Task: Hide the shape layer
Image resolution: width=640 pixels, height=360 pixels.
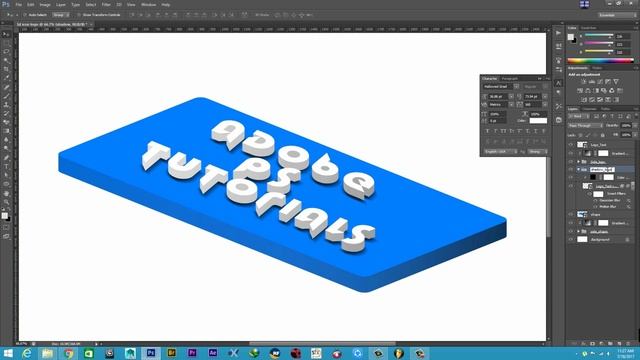Action: click(x=571, y=214)
